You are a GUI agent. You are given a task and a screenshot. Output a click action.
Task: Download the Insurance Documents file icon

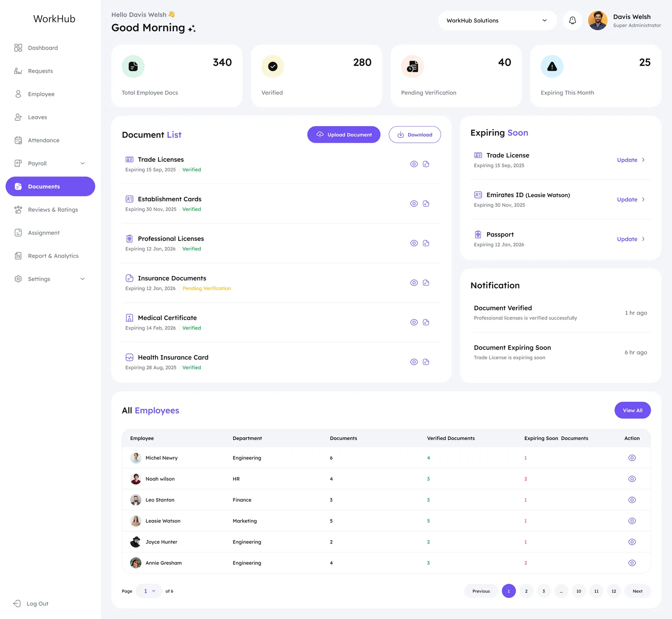point(426,283)
